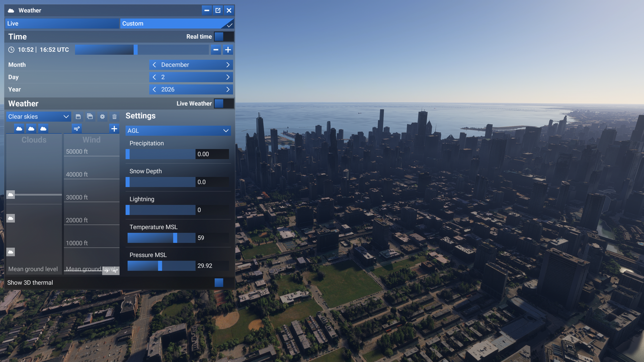This screenshot has width=644, height=362.
Task: Click the 30000 ft wind altitude label
Action: [77, 197]
